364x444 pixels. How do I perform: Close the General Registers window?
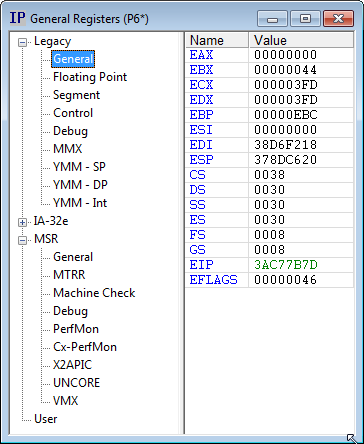coord(338,19)
